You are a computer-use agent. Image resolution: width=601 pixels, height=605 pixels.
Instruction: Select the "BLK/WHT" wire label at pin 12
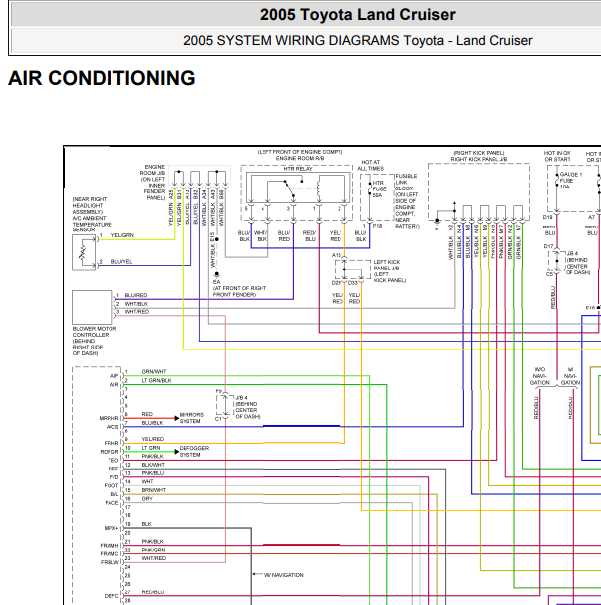pos(153,465)
